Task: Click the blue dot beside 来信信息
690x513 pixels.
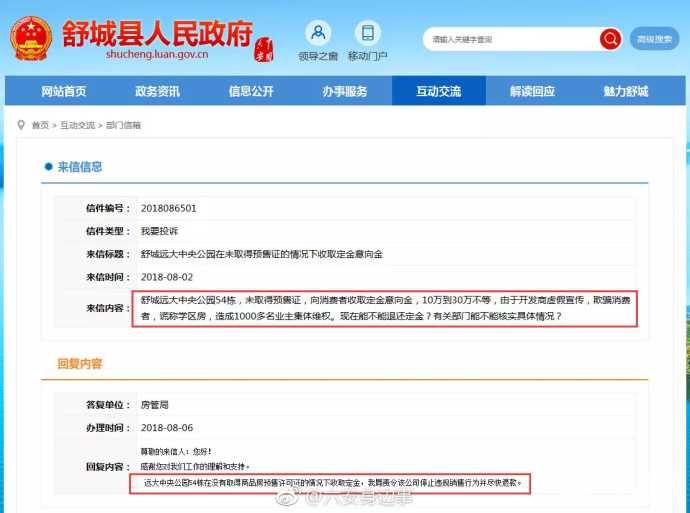Action: coord(47,167)
